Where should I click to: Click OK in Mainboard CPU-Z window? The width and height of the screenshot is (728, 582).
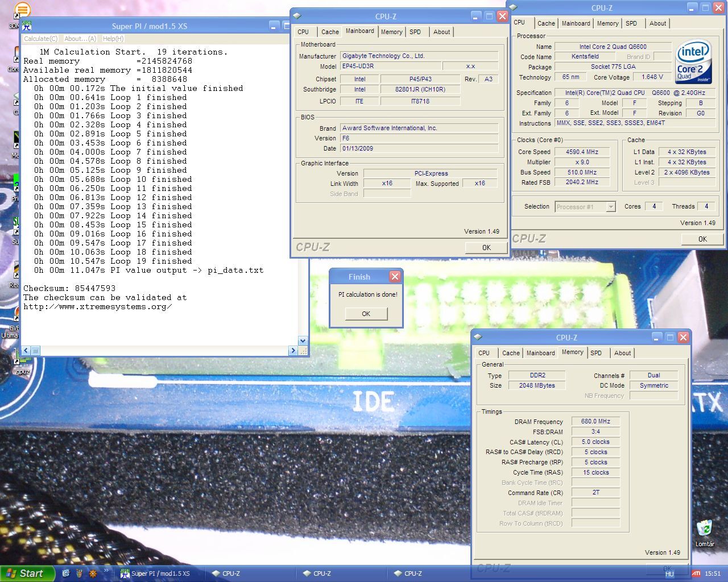(x=486, y=247)
